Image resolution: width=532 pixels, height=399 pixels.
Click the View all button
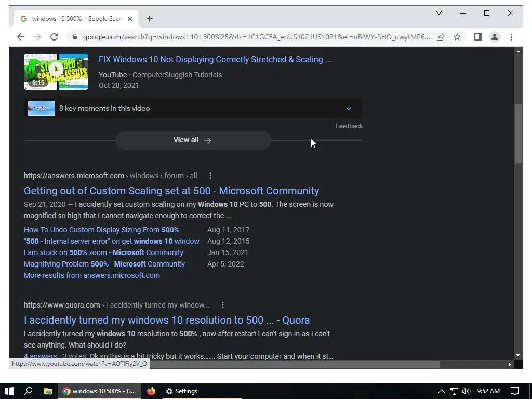[x=193, y=140]
